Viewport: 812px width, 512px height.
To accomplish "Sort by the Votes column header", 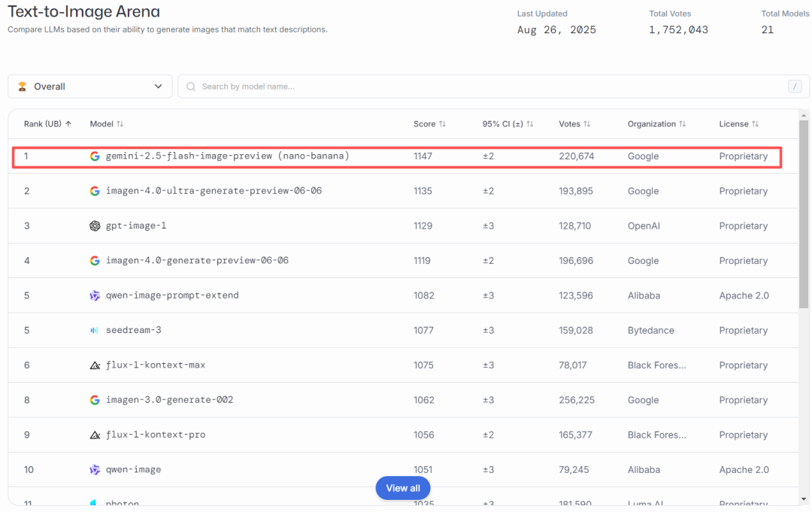I will pos(575,124).
